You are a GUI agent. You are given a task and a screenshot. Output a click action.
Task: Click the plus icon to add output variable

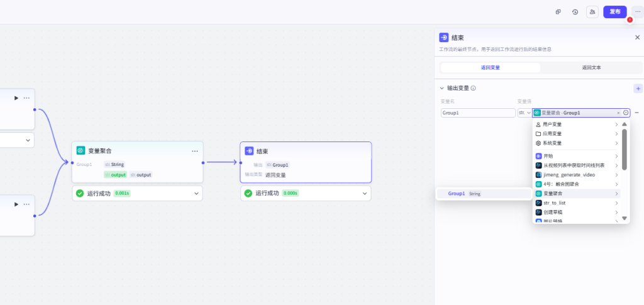638,89
